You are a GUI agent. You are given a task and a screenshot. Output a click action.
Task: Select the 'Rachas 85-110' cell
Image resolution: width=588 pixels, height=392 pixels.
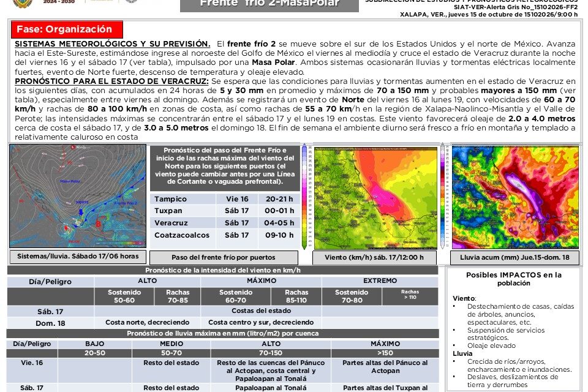tap(296, 296)
